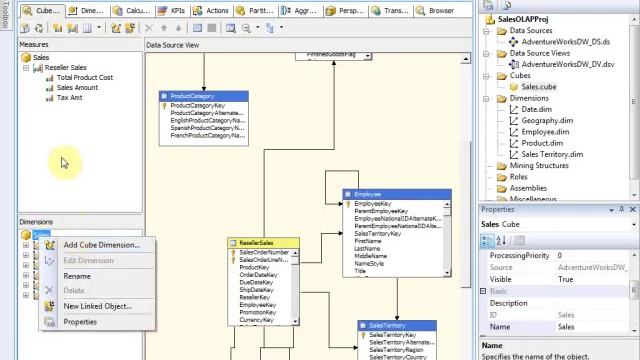Open the Calculations tab
640x360 pixels.
(132, 11)
